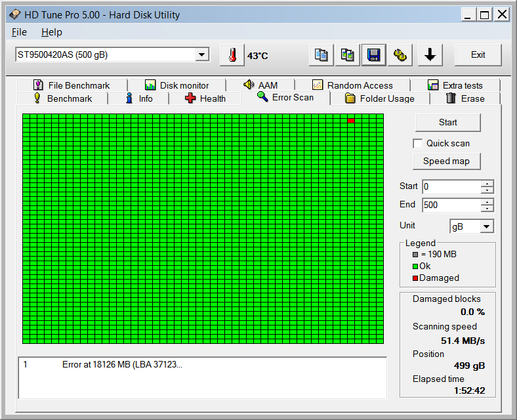Maximize the HD Tune Pro window
This screenshot has height=420, width=517.
click(x=484, y=15)
